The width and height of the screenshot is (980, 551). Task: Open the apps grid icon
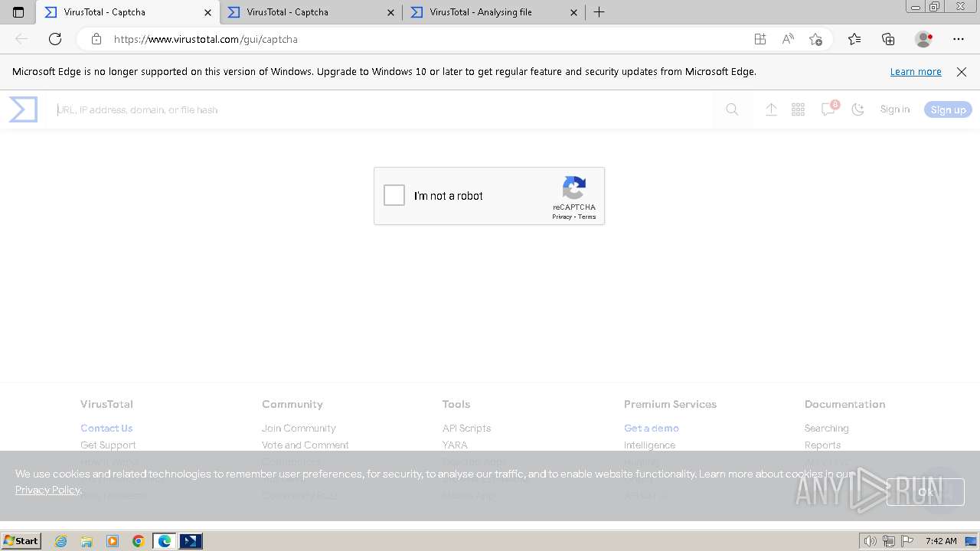(798, 109)
